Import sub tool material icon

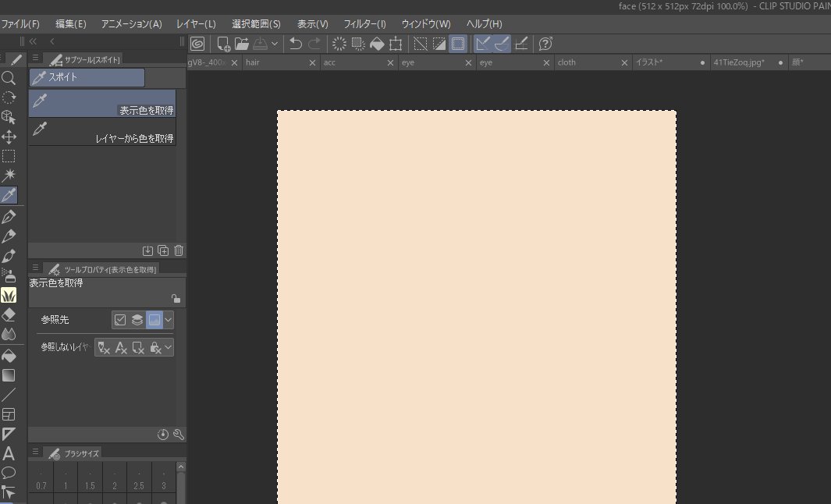[x=147, y=250]
